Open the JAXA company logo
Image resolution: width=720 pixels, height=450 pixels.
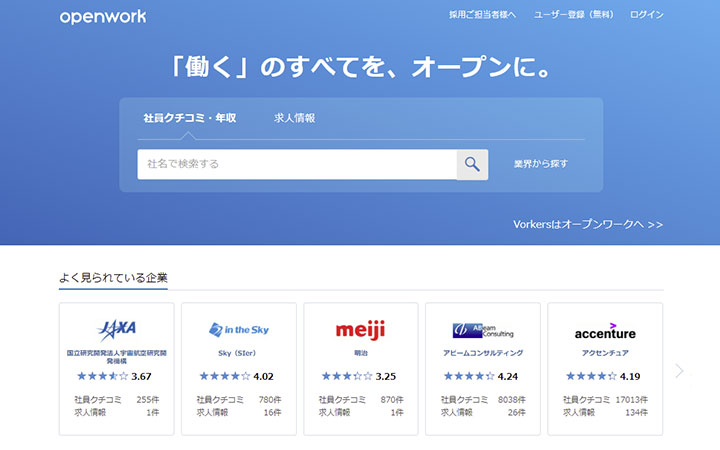[x=116, y=329]
